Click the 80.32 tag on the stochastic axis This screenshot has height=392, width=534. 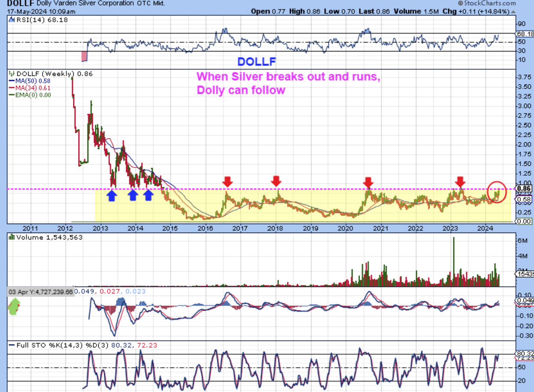point(525,354)
